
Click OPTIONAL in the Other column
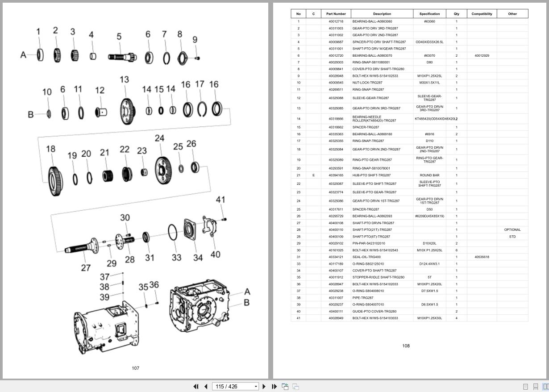[x=512, y=230]
